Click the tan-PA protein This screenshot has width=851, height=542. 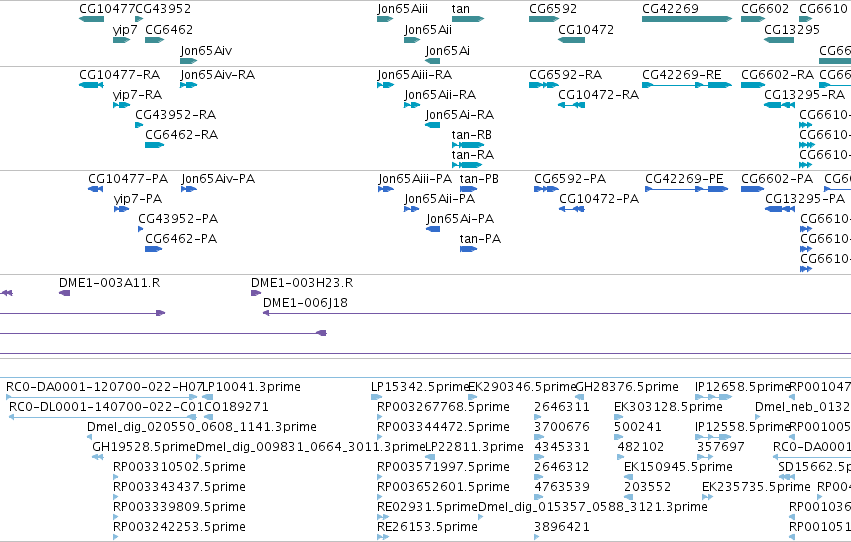pos(468,249)
